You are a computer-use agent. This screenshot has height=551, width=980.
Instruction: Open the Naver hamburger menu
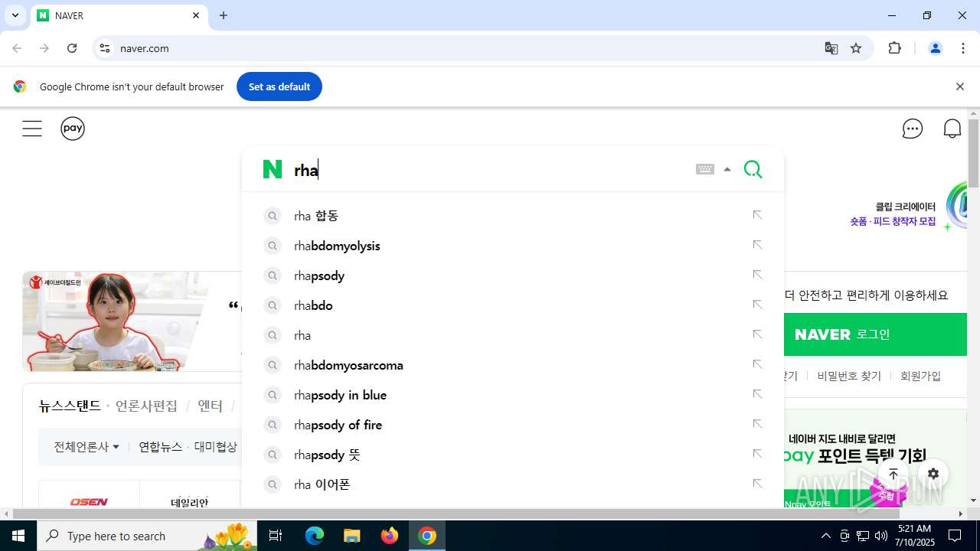(x=32, y=129)
